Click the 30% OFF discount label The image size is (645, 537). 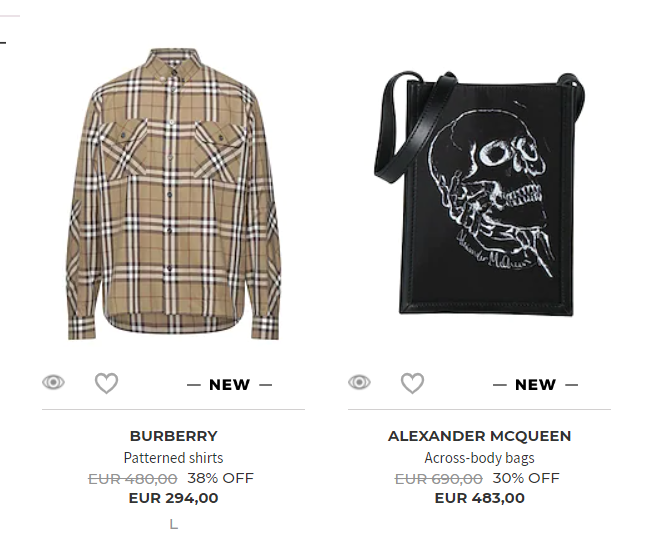pos(526,478)
